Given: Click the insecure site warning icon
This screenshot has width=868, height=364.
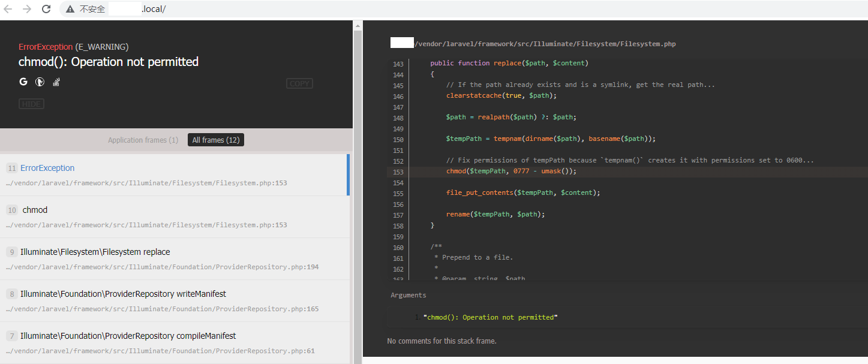Looking at the screenshot, I should pyautogui.click(x=70, y=9).
